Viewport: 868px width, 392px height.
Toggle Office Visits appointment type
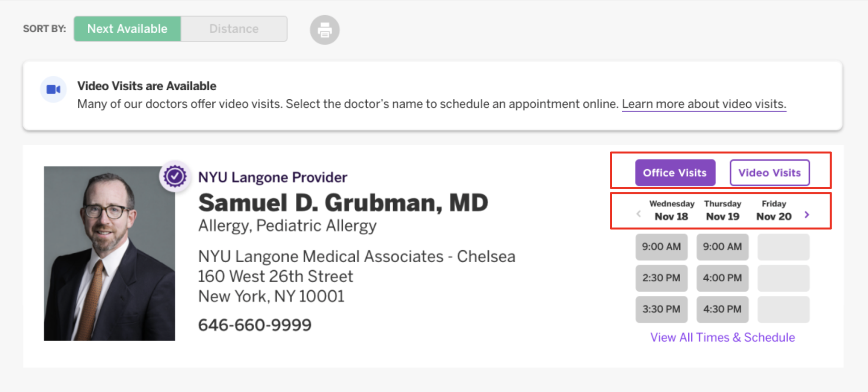click(x=675, y=172)
